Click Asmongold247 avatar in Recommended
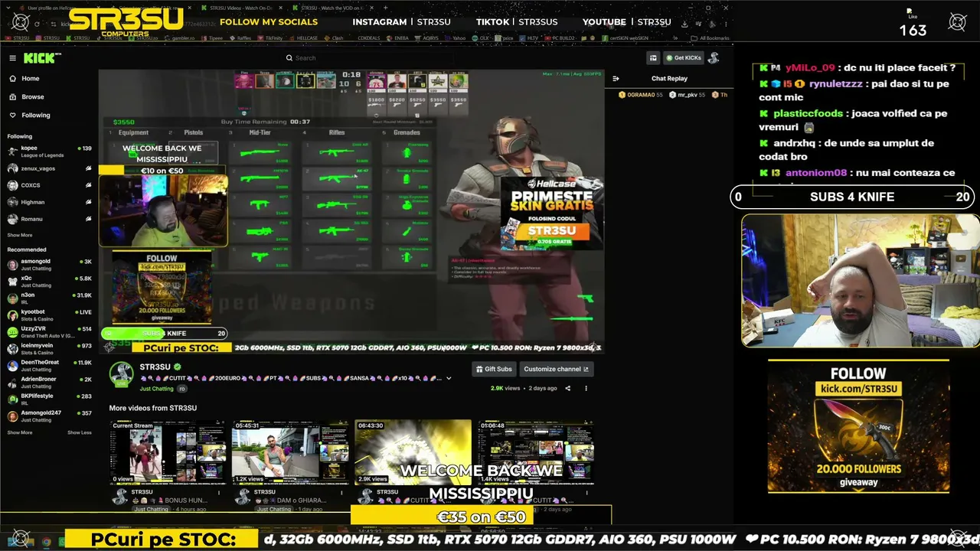Screen dimensions: 980x551 point(12,416)
